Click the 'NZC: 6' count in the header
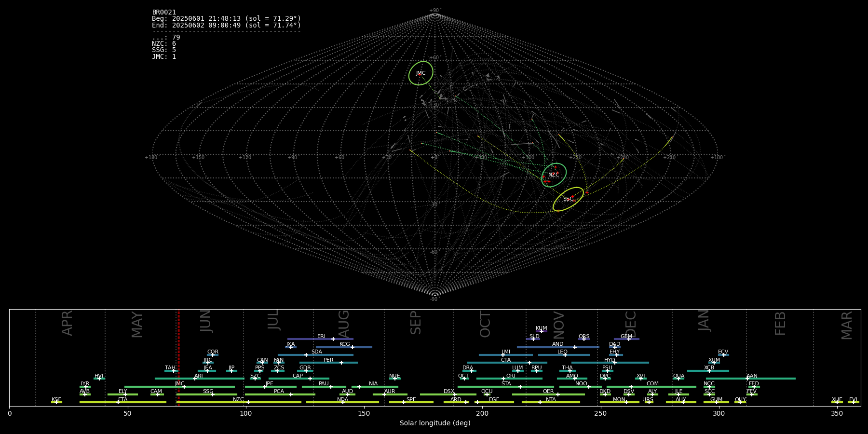This screenshot has width=868, height=434. pos(164,44)
